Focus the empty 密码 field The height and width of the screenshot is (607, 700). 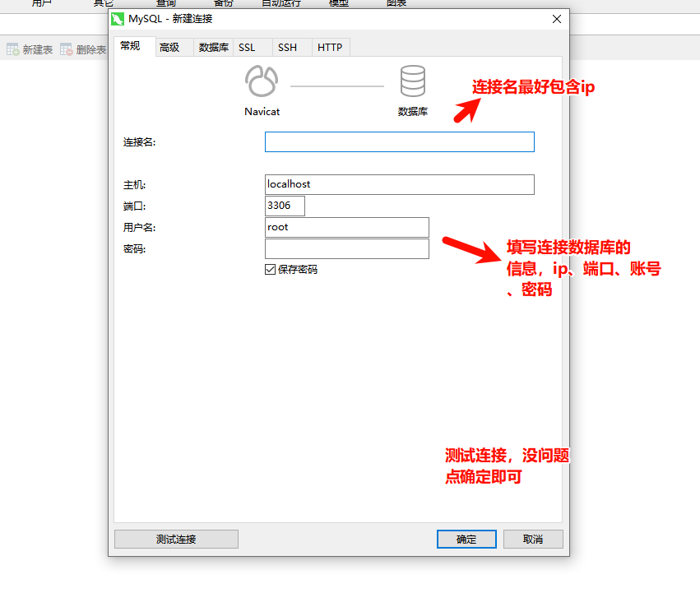tap(347, 248)
